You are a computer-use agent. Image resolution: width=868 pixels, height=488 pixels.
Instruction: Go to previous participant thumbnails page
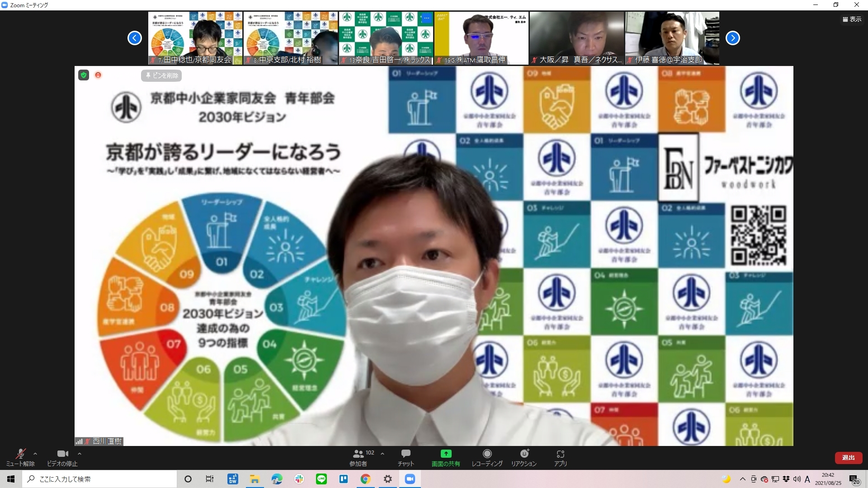135,38
